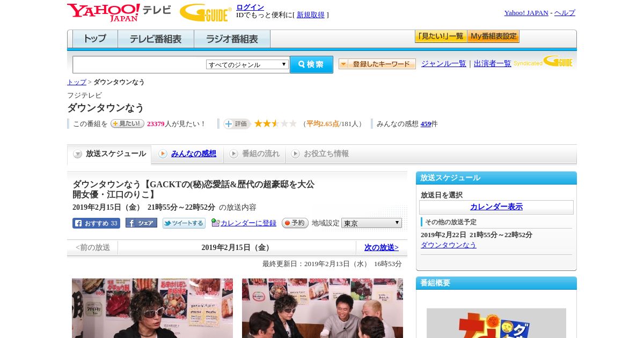
Task: Click the Syndicated G-GUIDE logo beside search
Action: 543,61
